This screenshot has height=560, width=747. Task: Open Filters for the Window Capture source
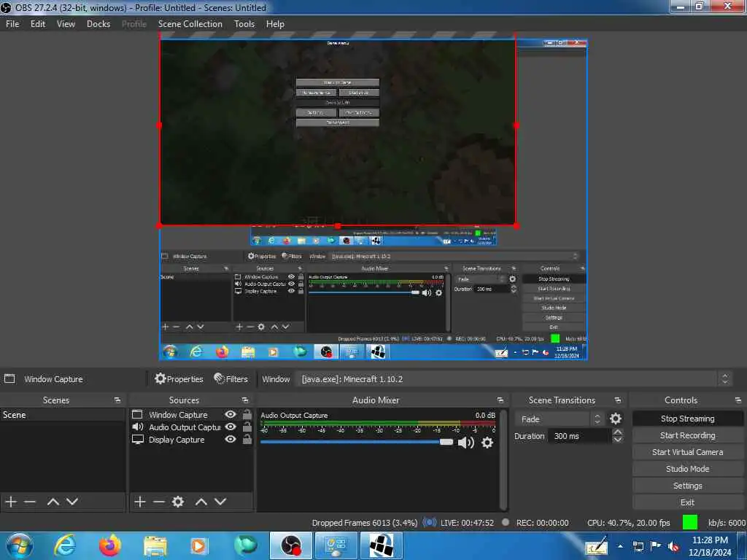tap(231, 379)
